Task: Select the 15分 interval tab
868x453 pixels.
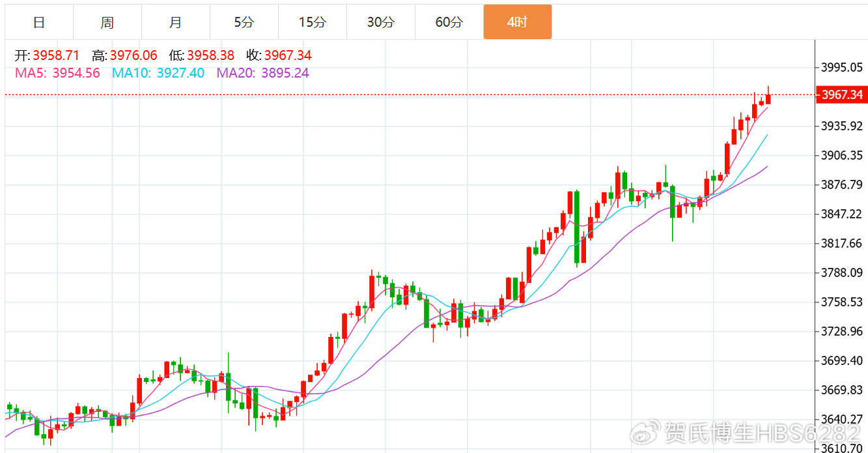Action: (x=313, y=22)
